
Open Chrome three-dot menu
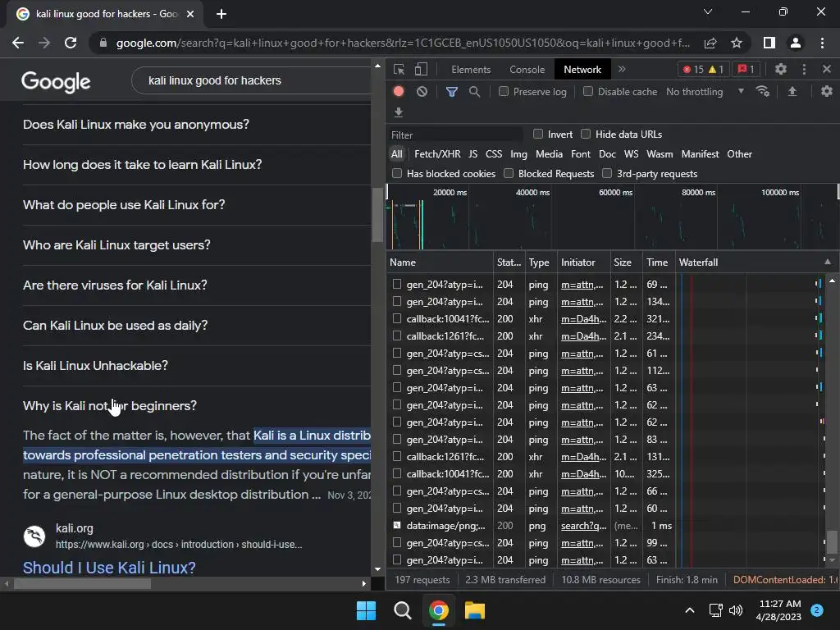822,43
